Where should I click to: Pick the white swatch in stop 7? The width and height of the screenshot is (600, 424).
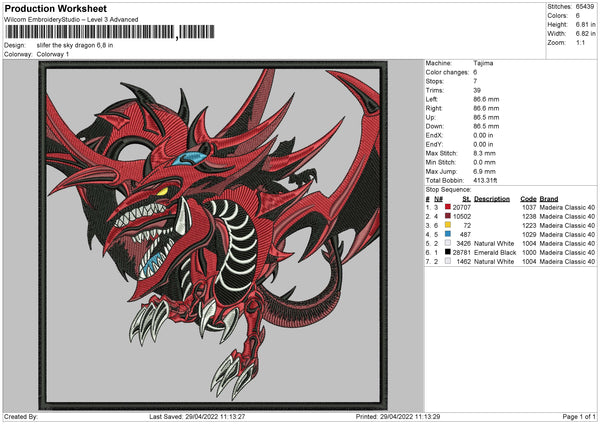[x=448, y=261]
